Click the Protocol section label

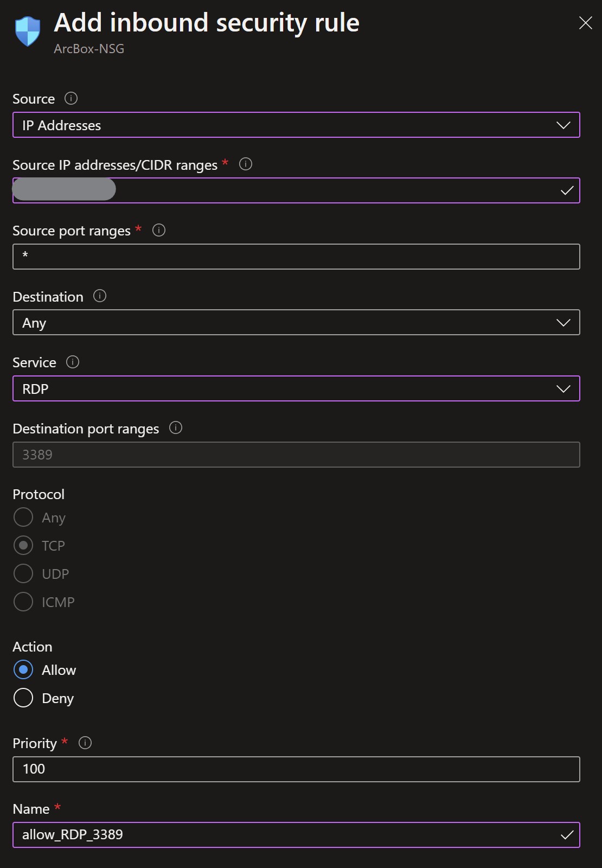tap(39, 494)
